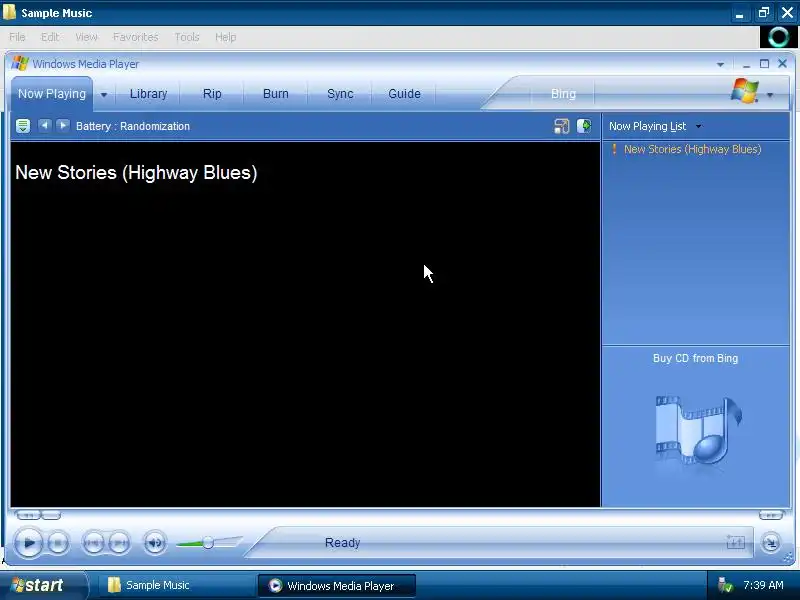The width and height of the screenshot is (800, 600).
Task: Start playback with the Play button
Action: [29, 543]
